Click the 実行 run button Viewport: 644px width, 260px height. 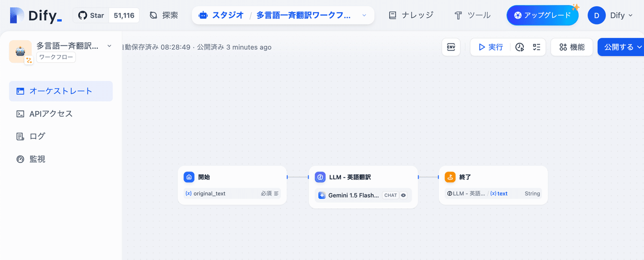(491, 47)
